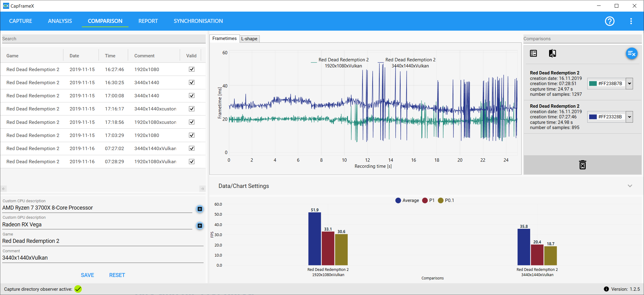This screenshot has width=644, height=295.
Task: Click the 51.9 average FPS bar
Action: [x=314, y=239]
